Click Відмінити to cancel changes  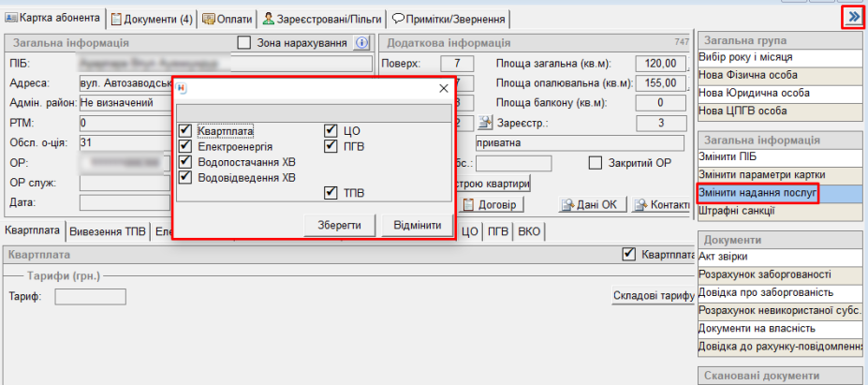(x=417, y=226)
